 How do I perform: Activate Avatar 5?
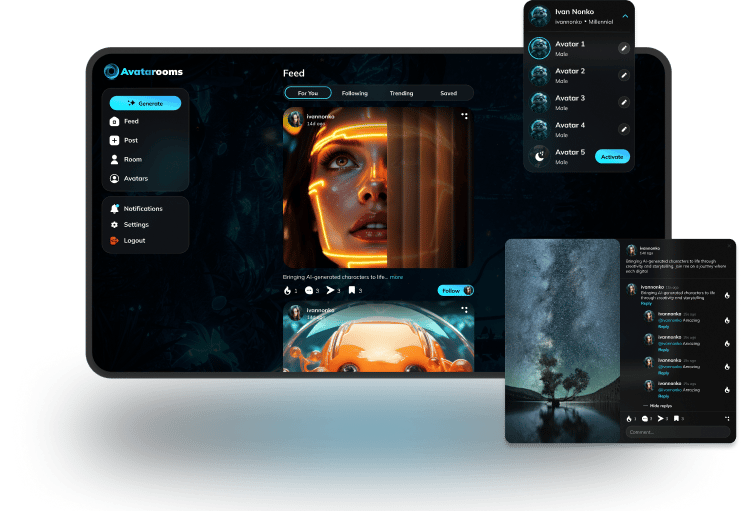(x=612, y=157)
